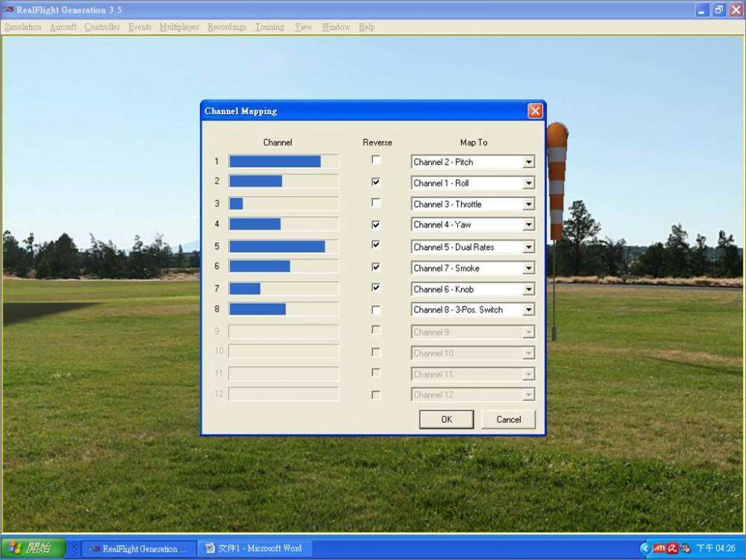
Task: Confirm channel mapping with OK
Action: coord(446,419)
